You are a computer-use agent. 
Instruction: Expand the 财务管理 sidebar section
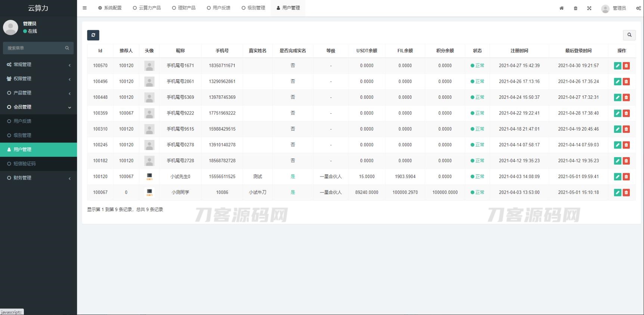[x=38, y=178]
